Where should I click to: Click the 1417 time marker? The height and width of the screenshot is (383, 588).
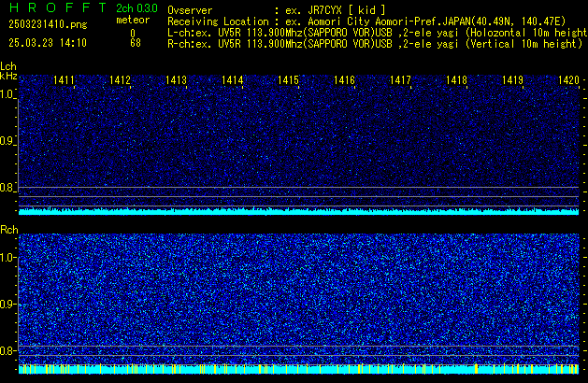(400, 80)
